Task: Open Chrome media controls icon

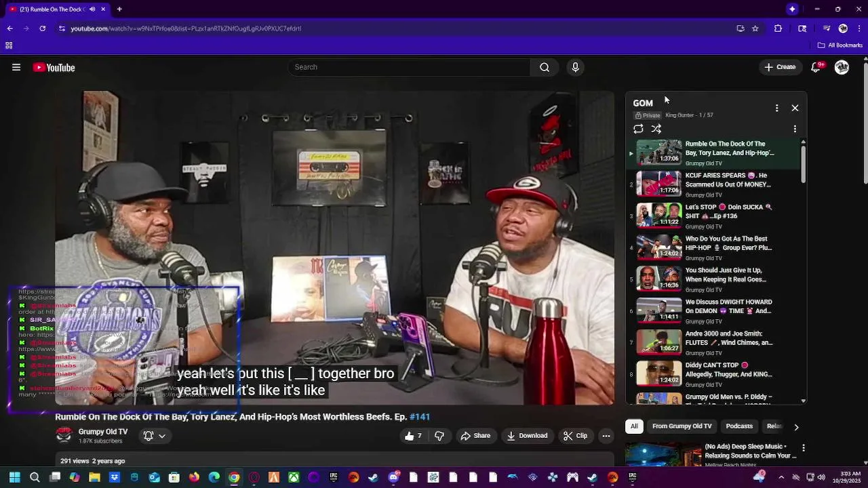Action: point(826,28)
